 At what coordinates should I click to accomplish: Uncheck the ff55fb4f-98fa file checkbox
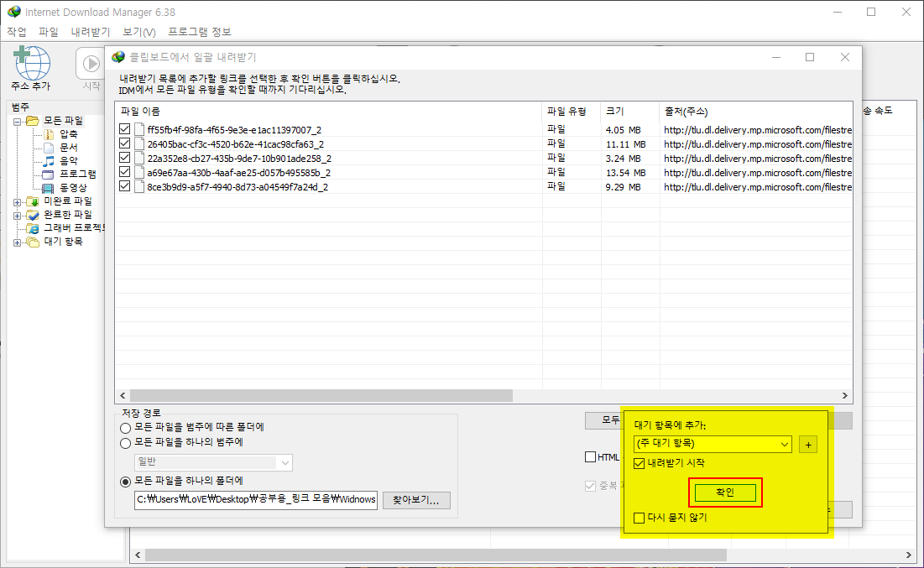124,129
